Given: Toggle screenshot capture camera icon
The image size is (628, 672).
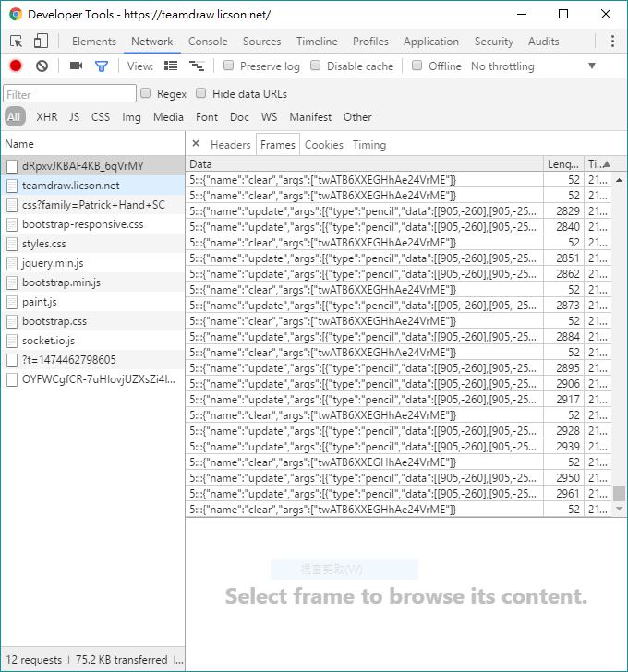Looking at the screenshot, I should point(76,66).
